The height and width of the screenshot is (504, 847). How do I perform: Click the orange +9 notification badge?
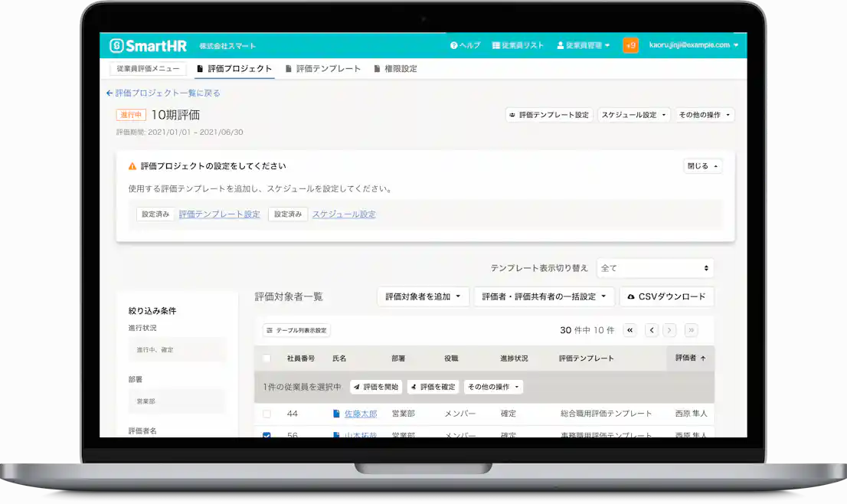[x=630, y=45]
